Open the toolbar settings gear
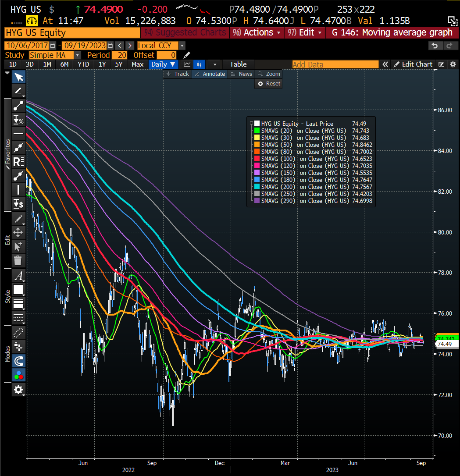460x476 pixels. [18, 390]
